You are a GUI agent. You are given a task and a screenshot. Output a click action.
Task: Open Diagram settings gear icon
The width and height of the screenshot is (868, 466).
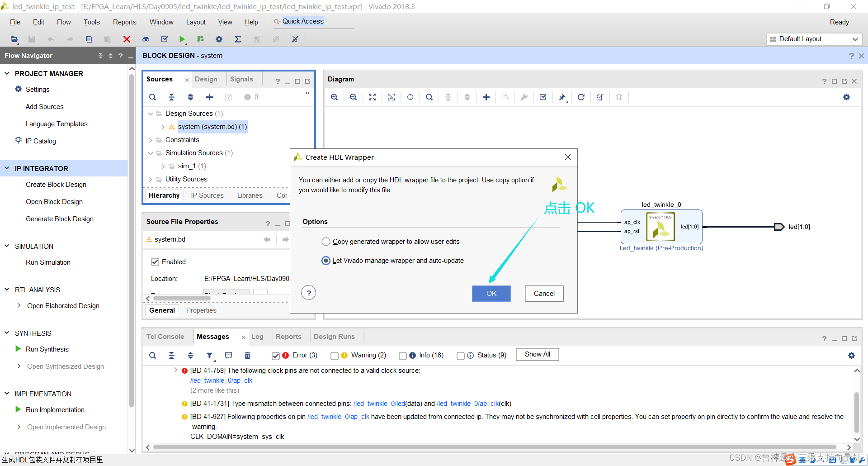click(x=846, y=97)
